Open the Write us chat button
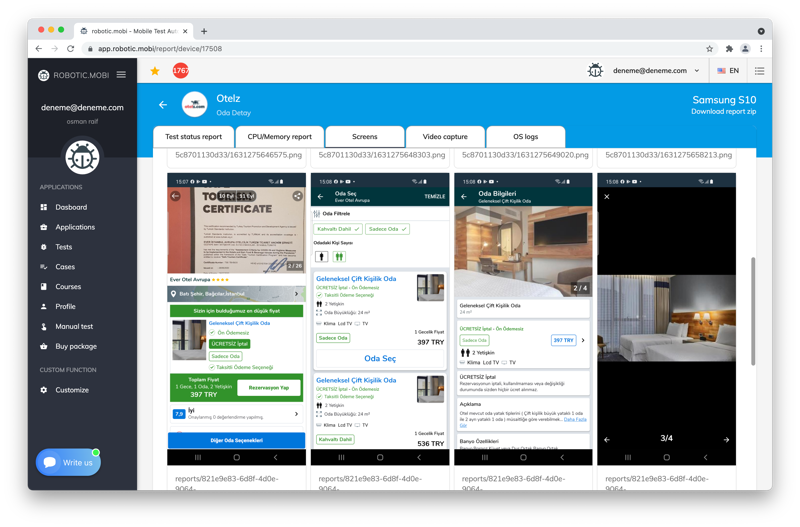 tap(69, 462)
